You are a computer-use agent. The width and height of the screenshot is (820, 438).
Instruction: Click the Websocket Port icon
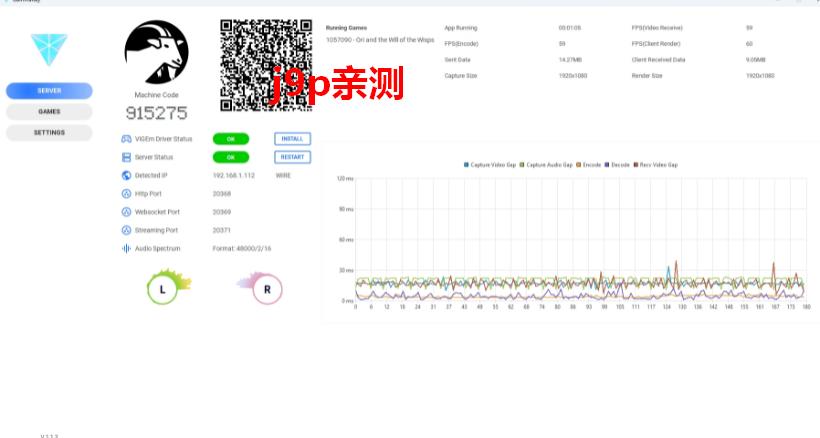126,212
